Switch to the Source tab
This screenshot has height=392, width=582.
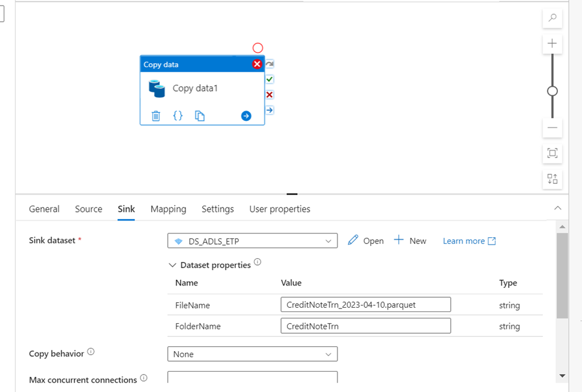[x=89, y=209]
